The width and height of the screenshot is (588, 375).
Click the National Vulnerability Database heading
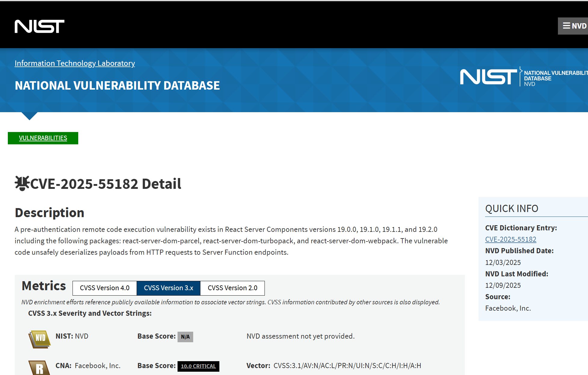[117, 86]
